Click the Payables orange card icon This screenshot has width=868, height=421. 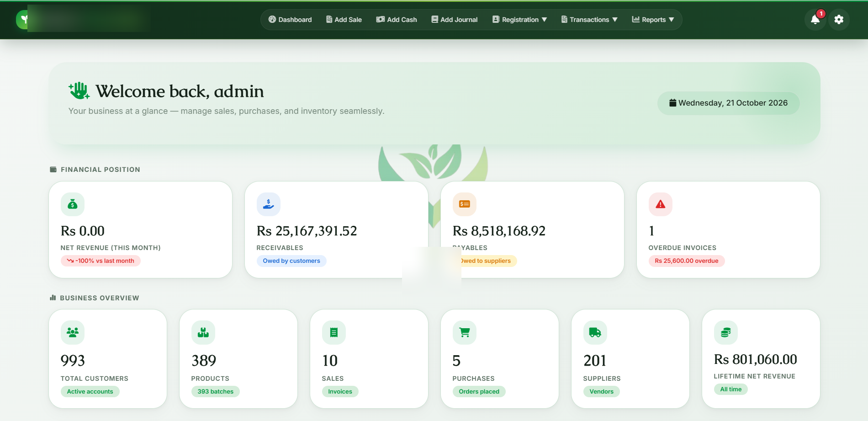pos(465,204)
